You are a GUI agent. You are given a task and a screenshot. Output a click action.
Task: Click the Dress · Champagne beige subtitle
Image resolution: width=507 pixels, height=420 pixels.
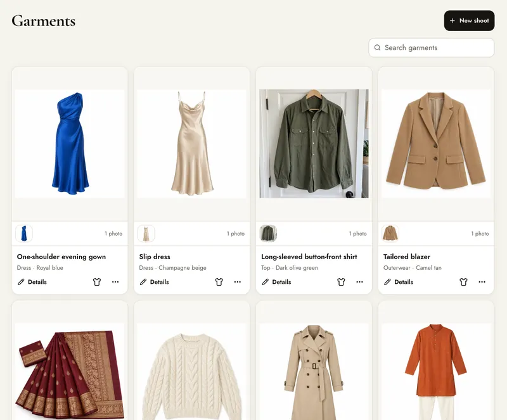172,268
